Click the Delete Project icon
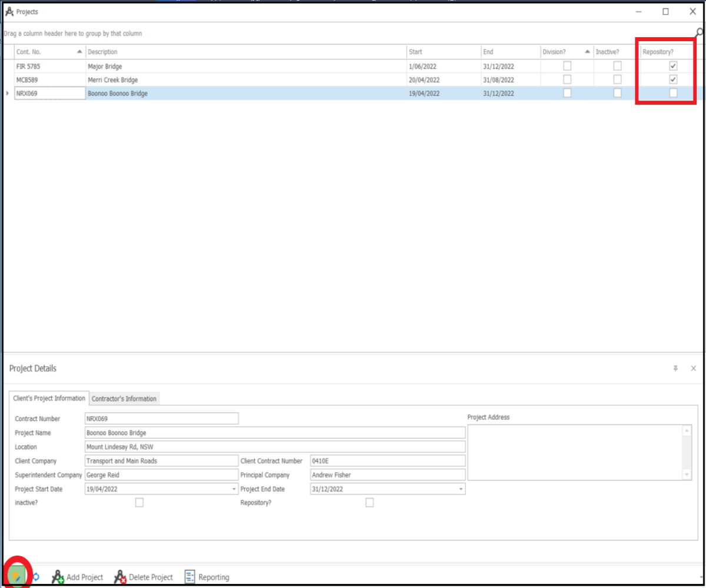This screenshot has width=706, height=588. [x=119, y=577]
